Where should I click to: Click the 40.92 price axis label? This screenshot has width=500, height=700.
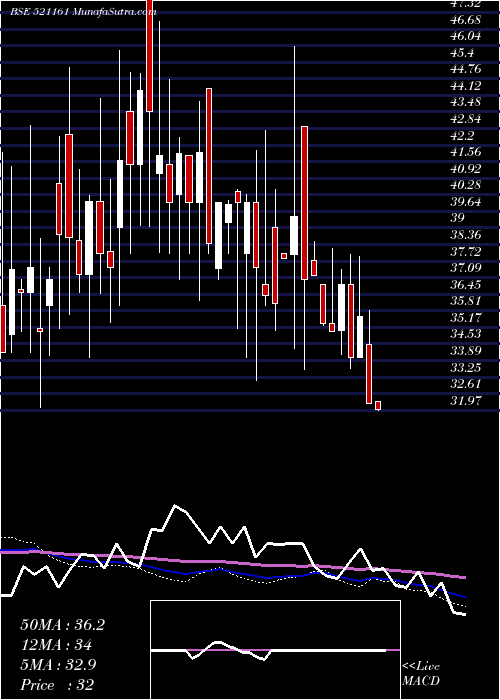point(466,169)
